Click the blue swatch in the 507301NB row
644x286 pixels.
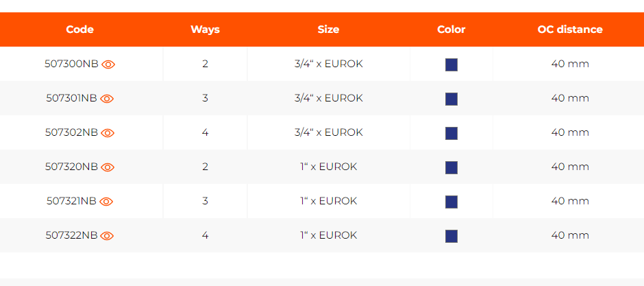[x=451, y=99]
